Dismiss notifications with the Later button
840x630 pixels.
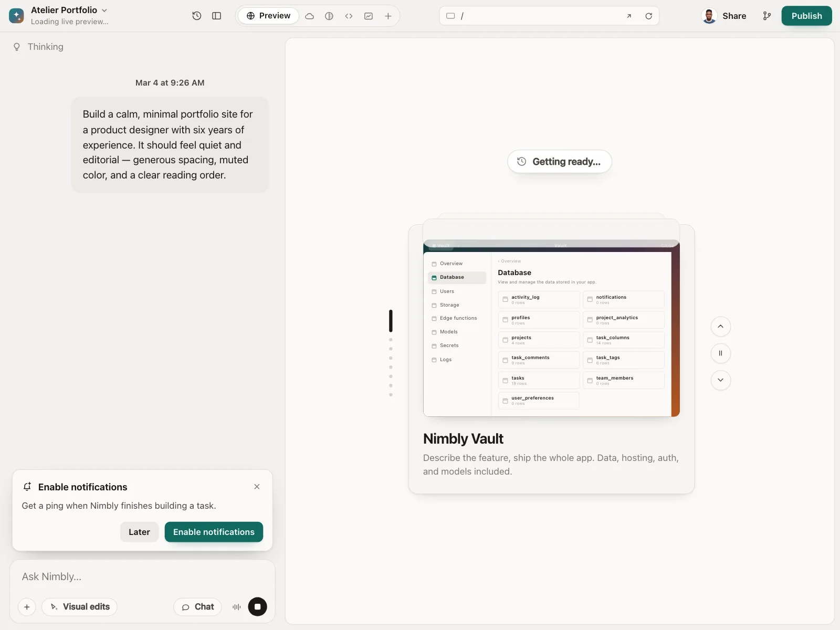[x=139, y=532]
